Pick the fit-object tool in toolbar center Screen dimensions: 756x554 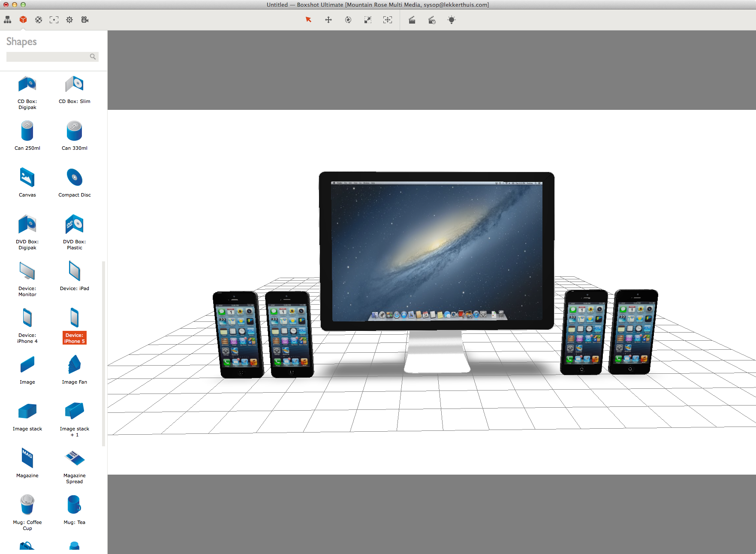coord(388,20)
